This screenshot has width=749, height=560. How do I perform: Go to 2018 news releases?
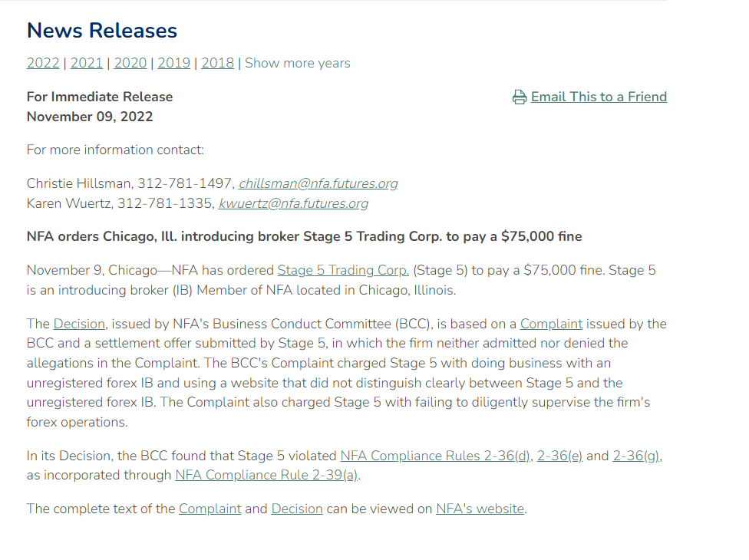[x=218, y=63]
